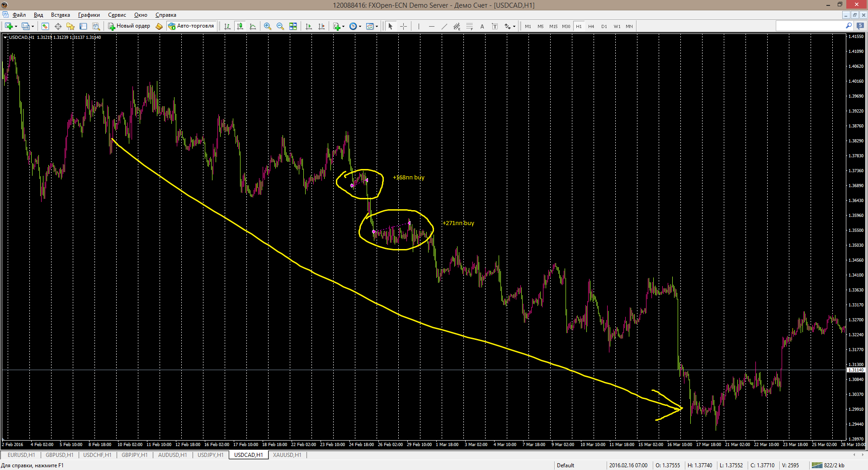Expand the Indicators dropdown arrow
Viewport: 868px width, 470px height.
(x=343, y=26)
